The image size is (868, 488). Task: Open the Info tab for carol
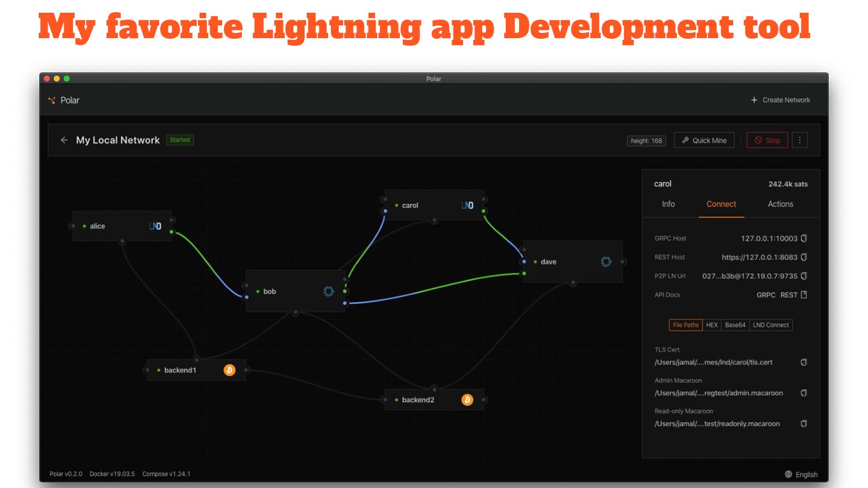(x=668, y=204)
